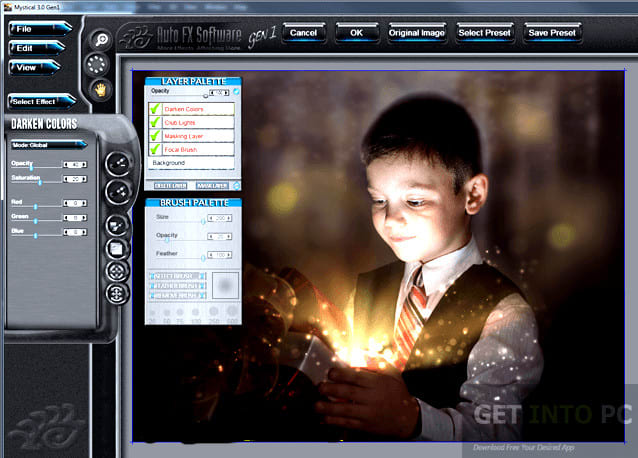Click the Green slider handle
Image resolution: width=638 pixels, height=458 pixels.
(x=35, y=221)
